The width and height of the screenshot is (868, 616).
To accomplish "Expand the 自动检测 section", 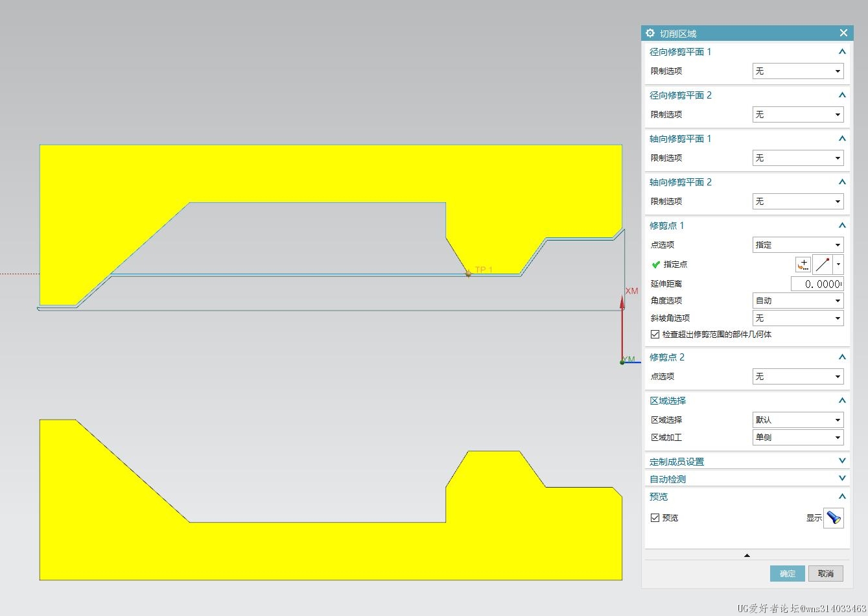I will tap(842, 479).
